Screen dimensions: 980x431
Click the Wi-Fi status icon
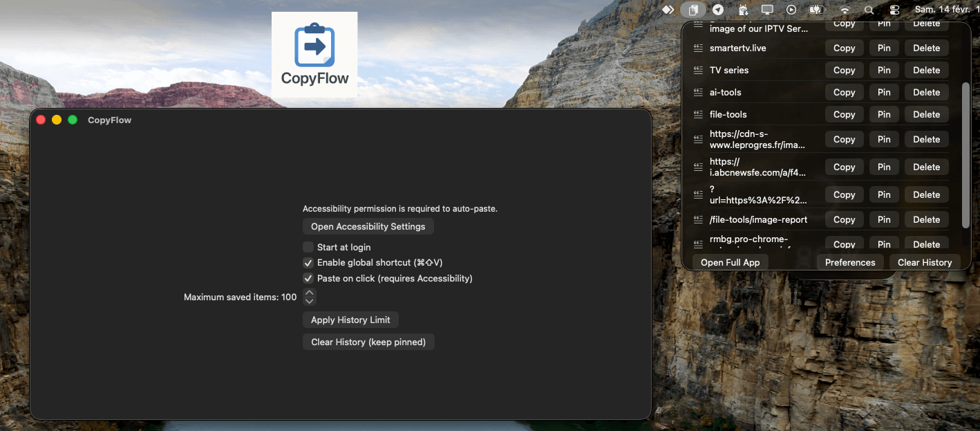844,10
